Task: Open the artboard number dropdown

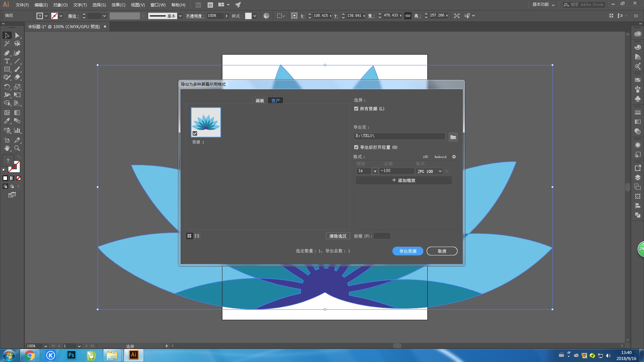Action: 79,346
